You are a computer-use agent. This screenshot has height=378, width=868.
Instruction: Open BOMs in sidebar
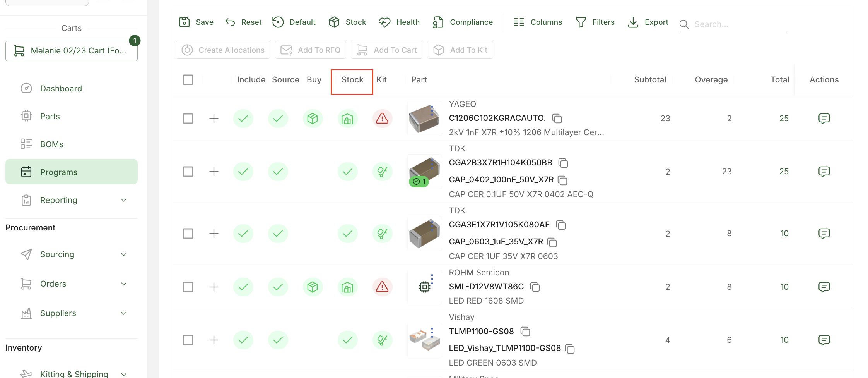coord(72,144)
